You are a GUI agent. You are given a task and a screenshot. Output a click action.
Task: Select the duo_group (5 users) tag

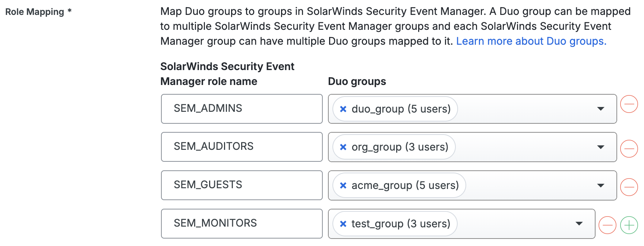pyautogui.click(x=401, y=109)
